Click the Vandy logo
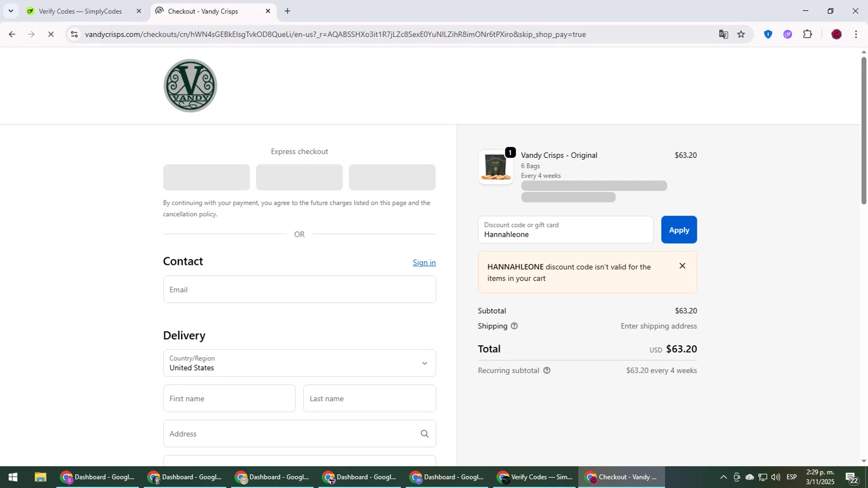The height and width of the screenshot is (488, 868). click(x=190, y=86)
